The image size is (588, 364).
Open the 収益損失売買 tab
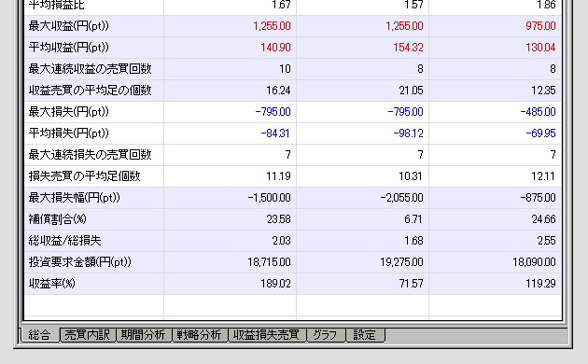click(267, 334)
